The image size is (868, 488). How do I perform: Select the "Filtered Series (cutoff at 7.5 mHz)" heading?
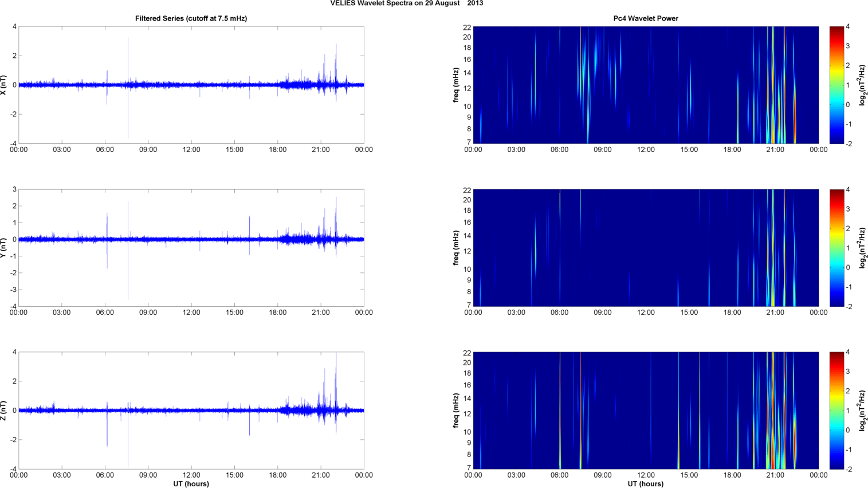(191, 18)
